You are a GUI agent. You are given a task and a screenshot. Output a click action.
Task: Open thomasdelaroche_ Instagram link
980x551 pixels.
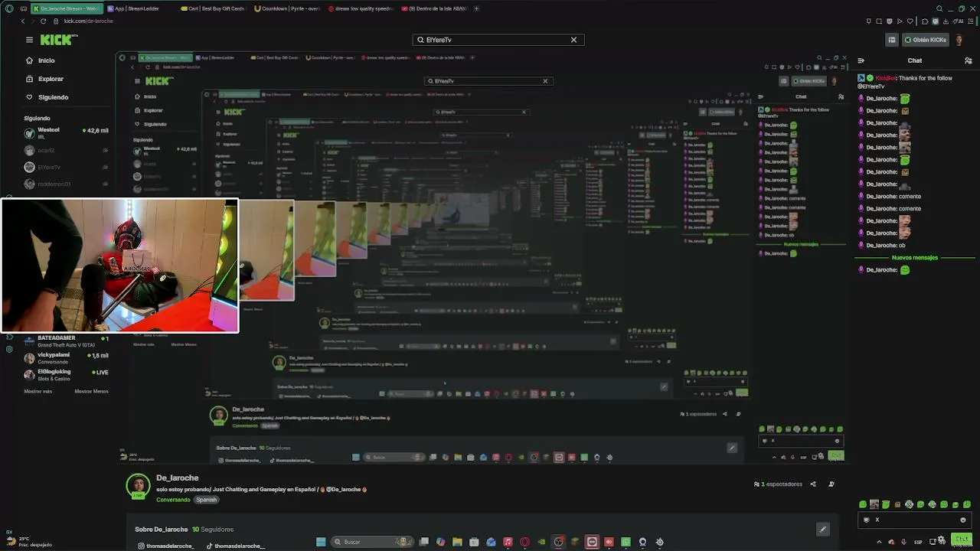(166, 546)
